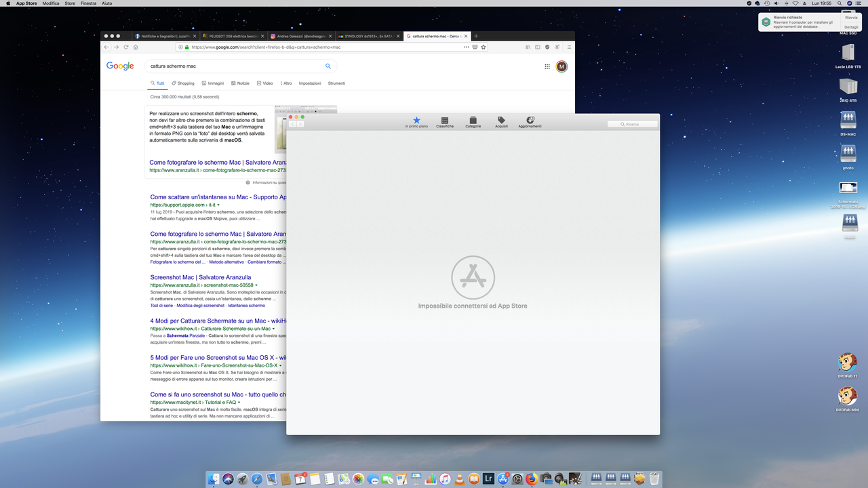This screenshot has height=488, width=868.
Task: Go forward using the App Store forward arrow
Action: [x=300, y=124]
